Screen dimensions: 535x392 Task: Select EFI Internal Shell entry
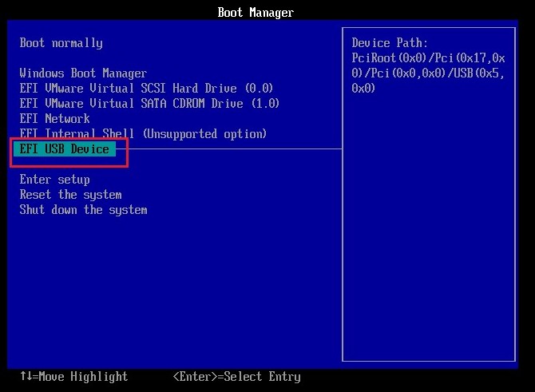tap(143, 134)
